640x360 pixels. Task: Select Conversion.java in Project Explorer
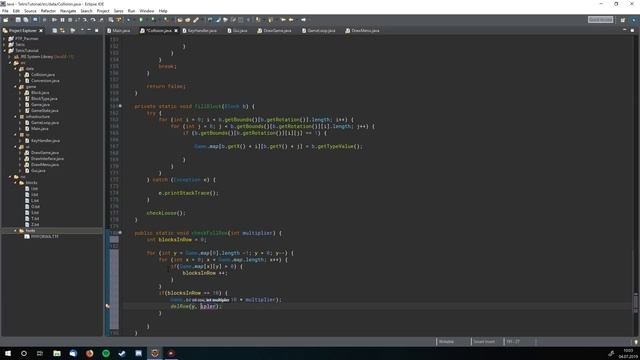tap(45, 81)
